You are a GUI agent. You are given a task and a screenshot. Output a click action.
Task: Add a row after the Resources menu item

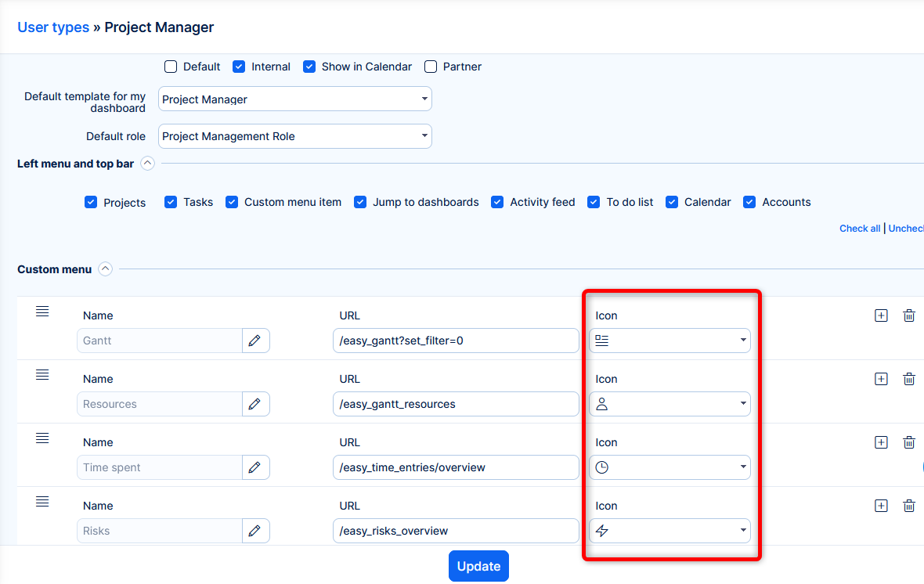point(881,379)
